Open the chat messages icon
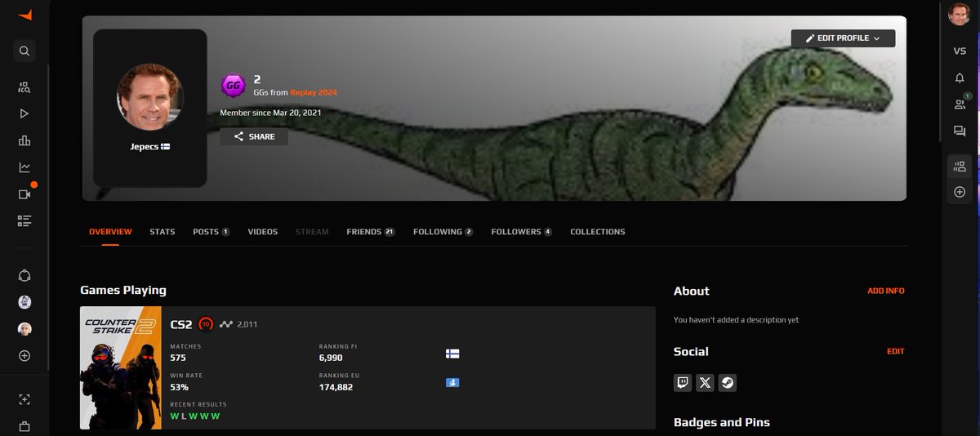980x436 pixels. click(x=960, y=131)
